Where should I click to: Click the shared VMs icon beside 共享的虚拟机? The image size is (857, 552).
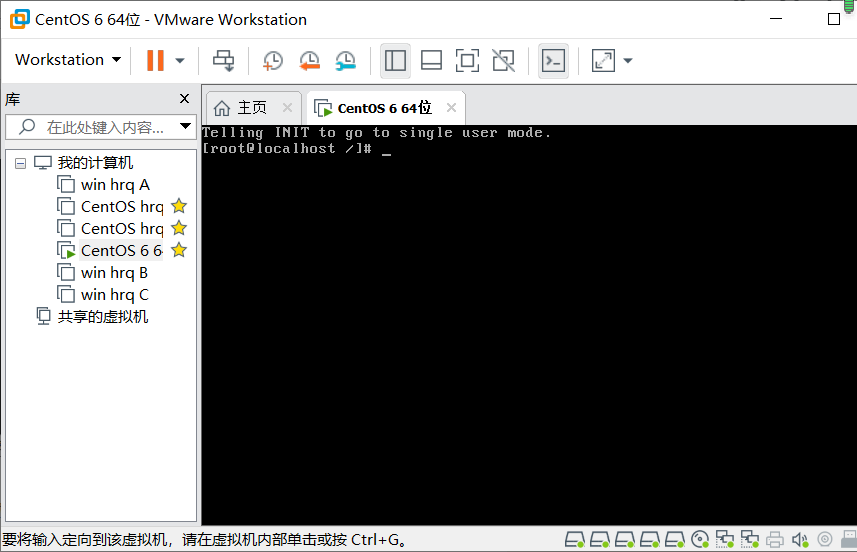(44, 316)
